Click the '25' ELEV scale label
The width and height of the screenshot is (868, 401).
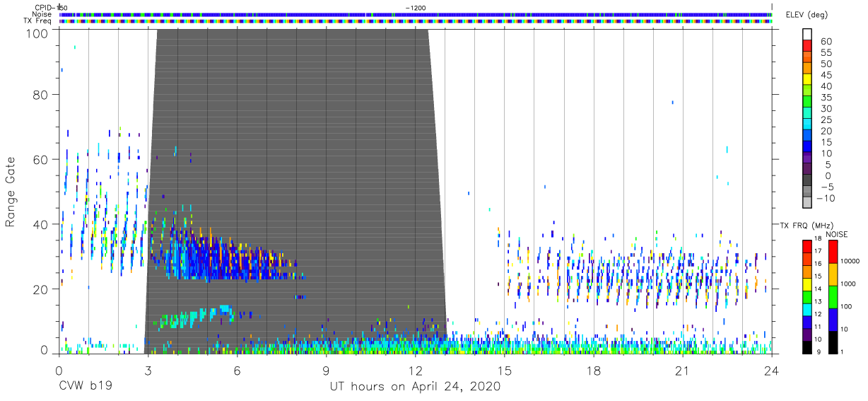click(x=826, y=120)
